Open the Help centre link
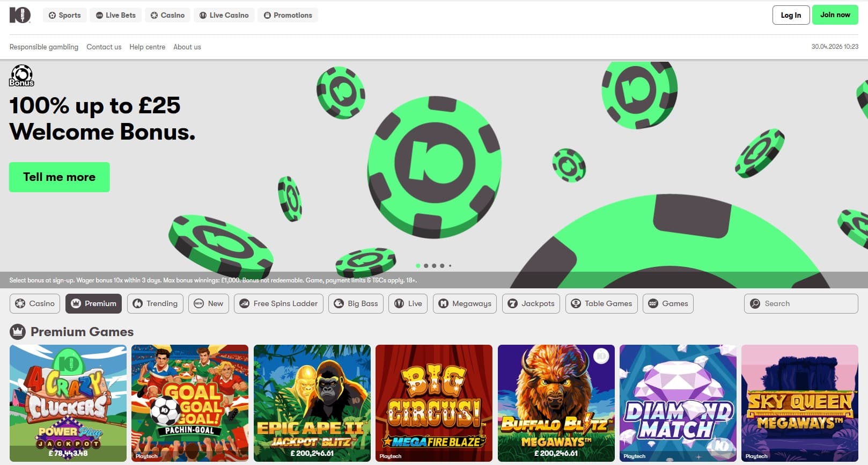 [x=148, y=47]
